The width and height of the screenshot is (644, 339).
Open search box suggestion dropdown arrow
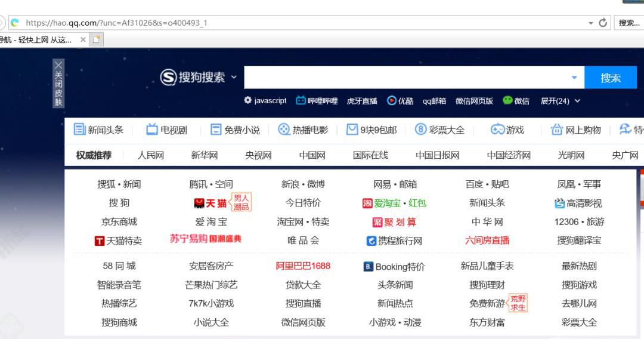tap(574, 77)
